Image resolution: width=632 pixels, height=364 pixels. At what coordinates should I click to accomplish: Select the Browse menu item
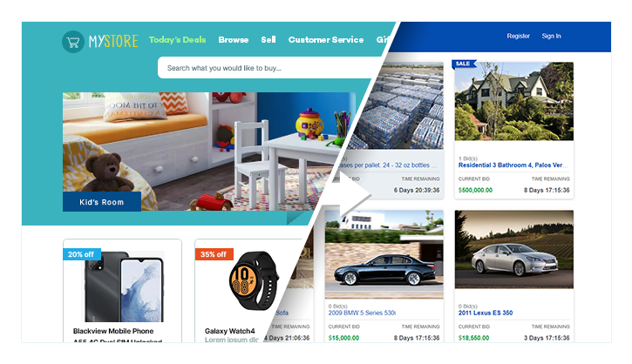point(234,40)
